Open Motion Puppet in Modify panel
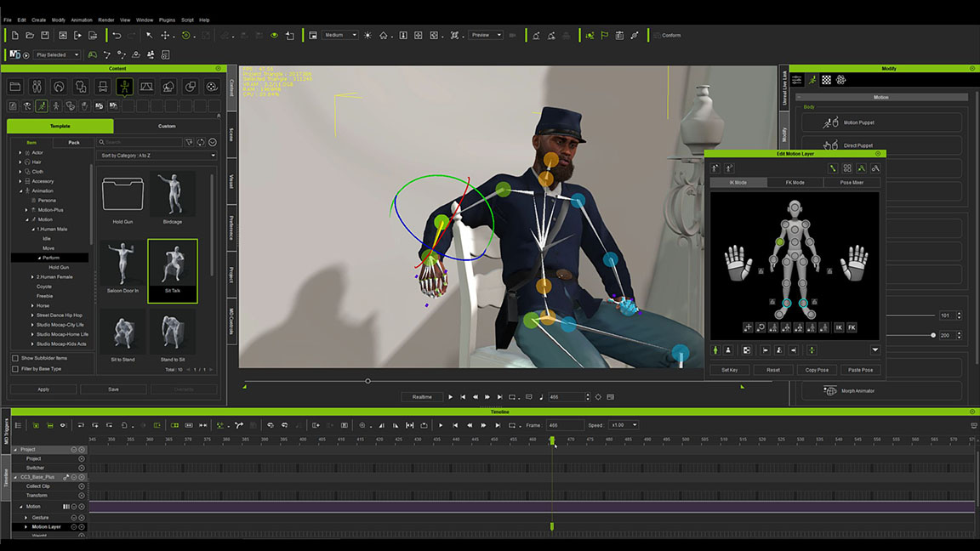Viewport: 980px width, 551px height. (x=881, y=122)
